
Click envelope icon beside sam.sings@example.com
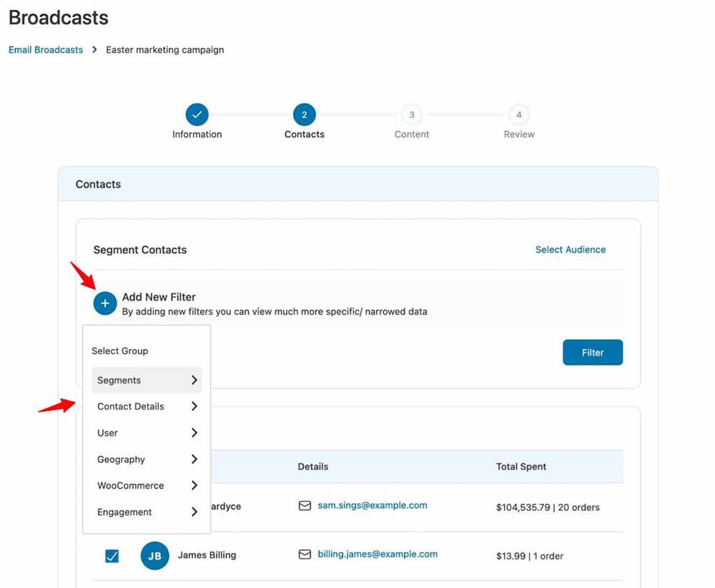pos(305,506)
